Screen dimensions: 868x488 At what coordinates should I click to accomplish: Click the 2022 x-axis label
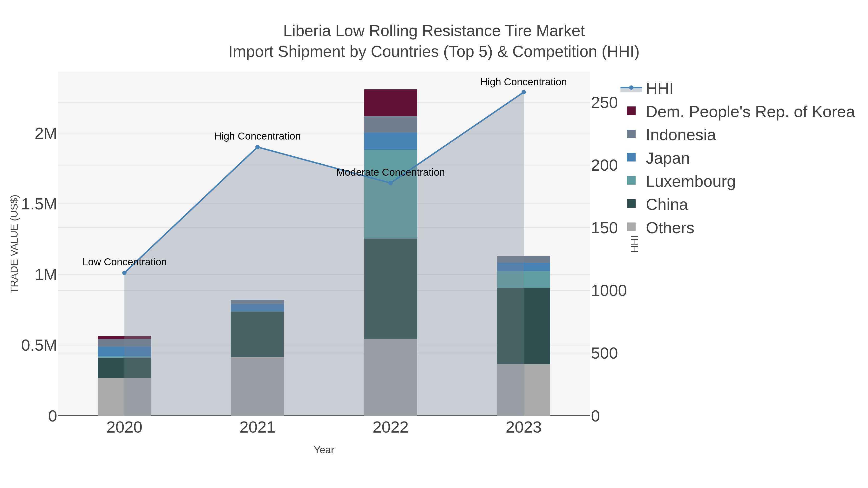391,428
